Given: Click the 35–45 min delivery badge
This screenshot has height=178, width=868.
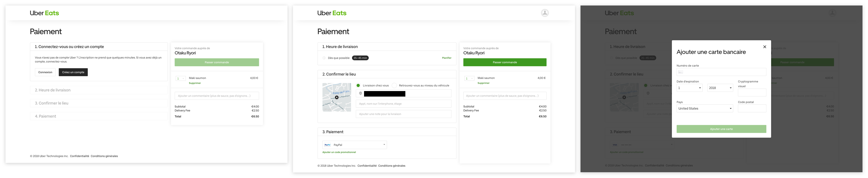Looking at the screenshot, I should click(360, 58).
